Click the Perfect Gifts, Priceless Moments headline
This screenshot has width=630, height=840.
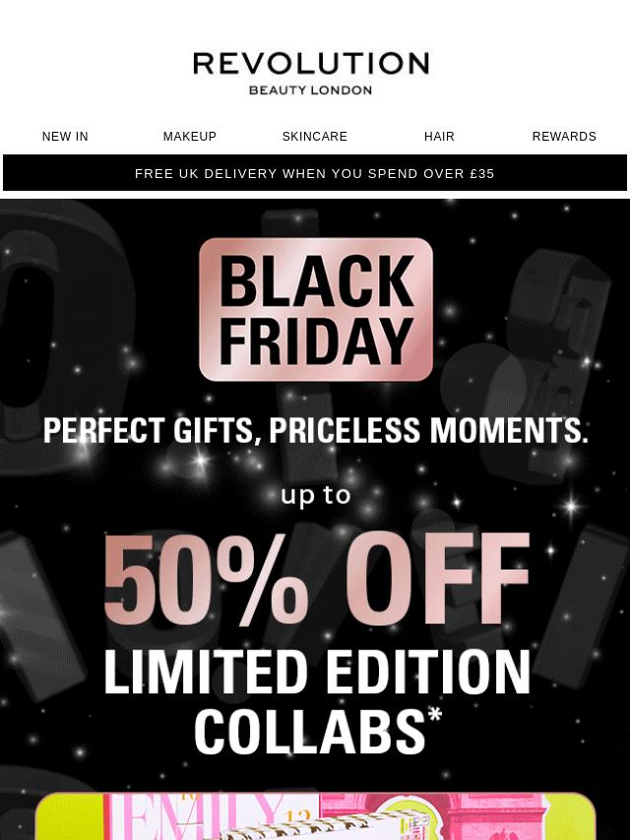pyautogui.click(x=315, y=430)
